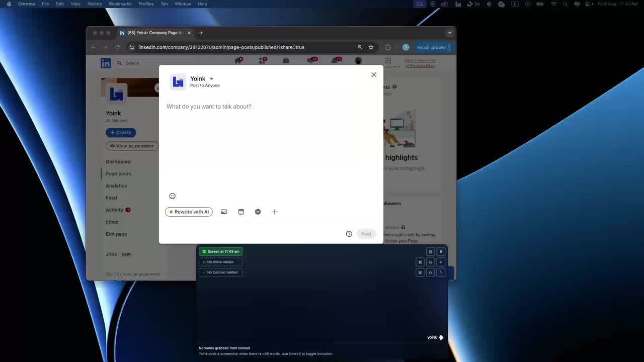Open Feed in page sidebar

[x=111, y=198]
